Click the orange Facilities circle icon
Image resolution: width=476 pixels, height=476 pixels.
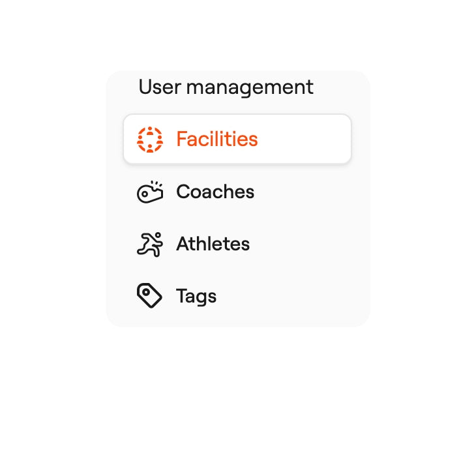[150, 140]
